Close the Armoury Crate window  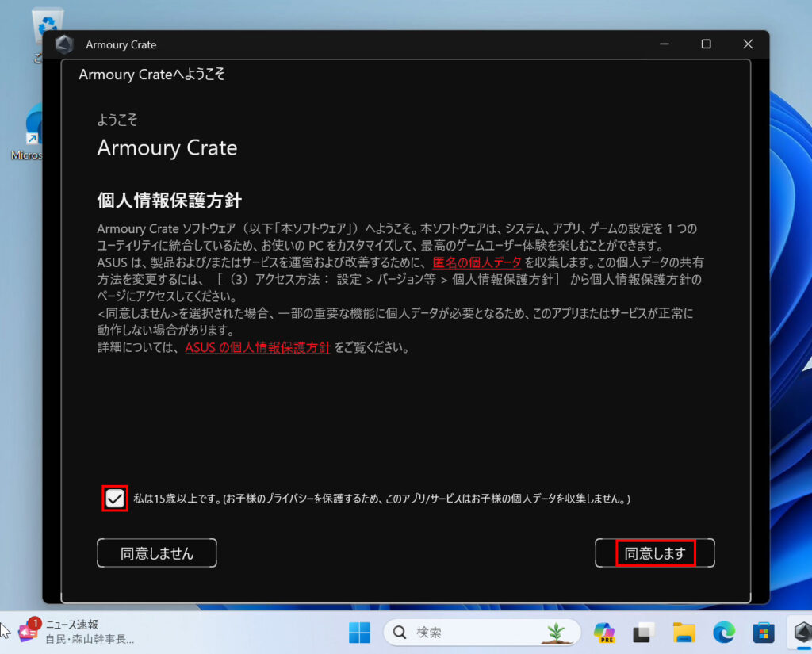(x=748, y=44)
